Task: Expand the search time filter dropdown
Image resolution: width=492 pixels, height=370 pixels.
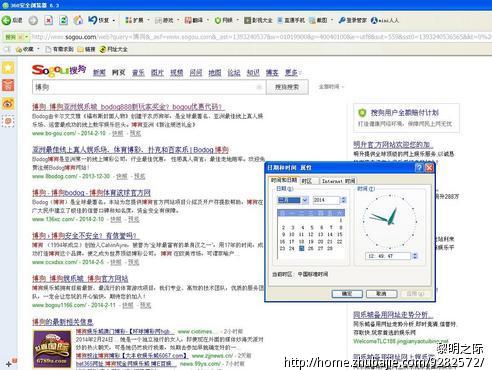Action: pyautogui.click(x=331, y=87)
